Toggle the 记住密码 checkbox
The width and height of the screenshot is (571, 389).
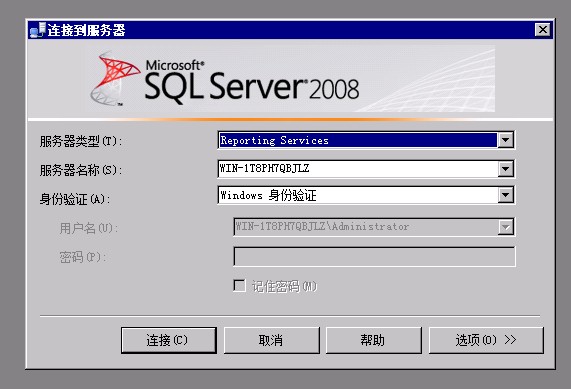click(x=239, y=286)
